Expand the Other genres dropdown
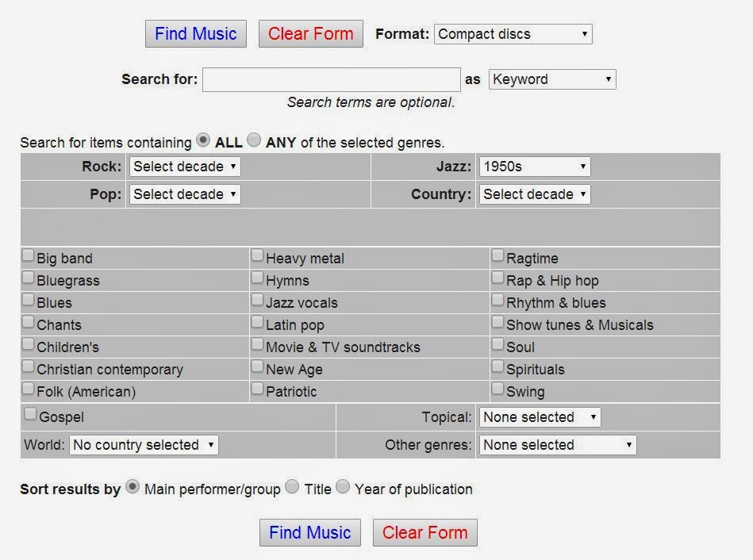The image size is (753, 560). tap(557, 445)
